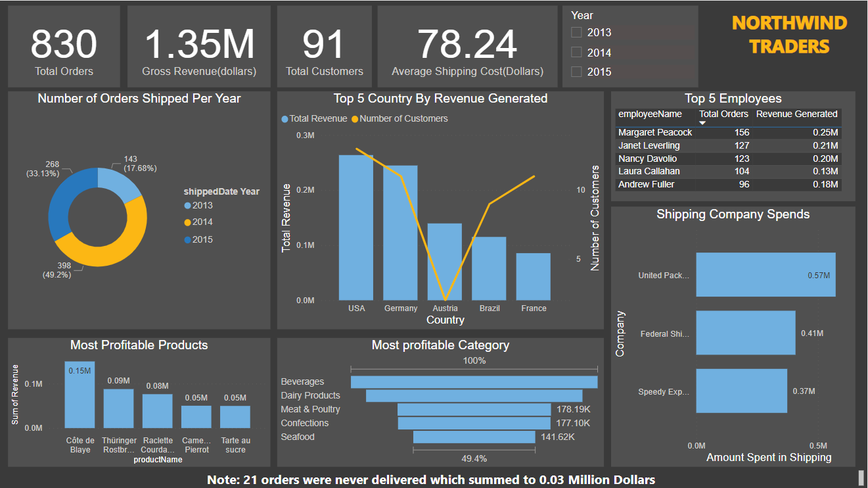Select the 2015 legend dot in donut legend
This screenshot has width=868, height=488.
coord(188,240)
